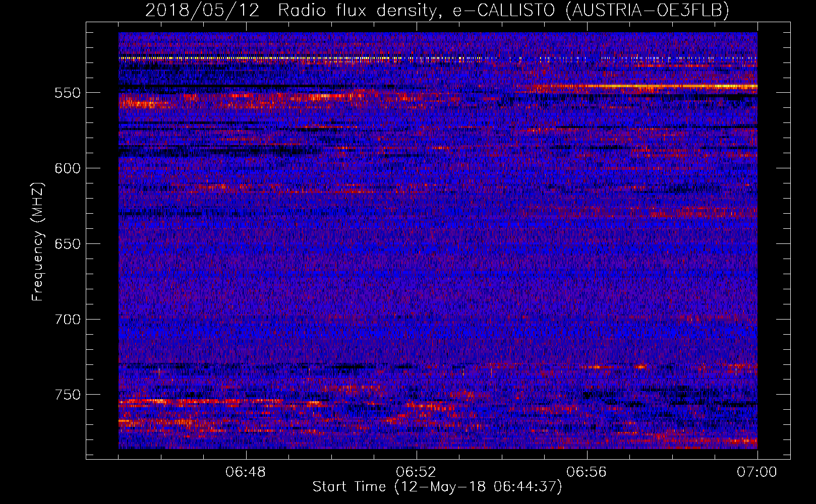Click the plot title with the date 2018/05/12

[x=437, y=10]
